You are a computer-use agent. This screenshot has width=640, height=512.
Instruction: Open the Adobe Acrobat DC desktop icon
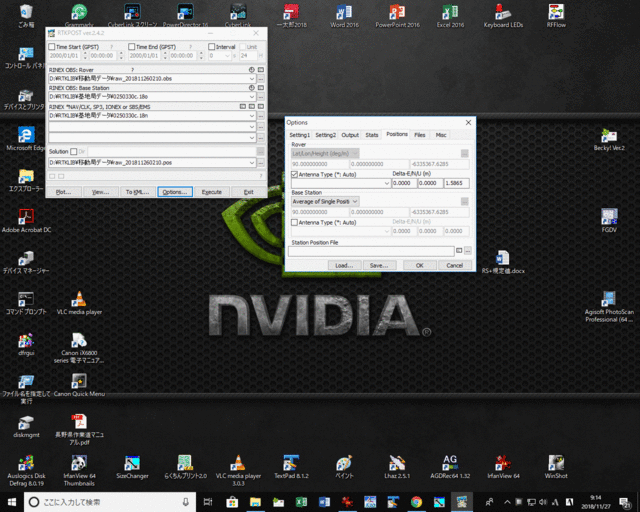pos(26,220)
